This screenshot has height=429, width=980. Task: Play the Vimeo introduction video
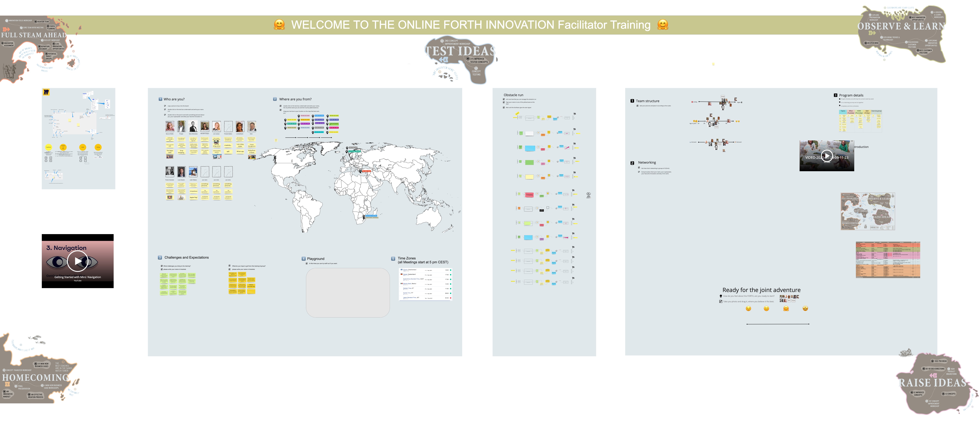[826, 155]
